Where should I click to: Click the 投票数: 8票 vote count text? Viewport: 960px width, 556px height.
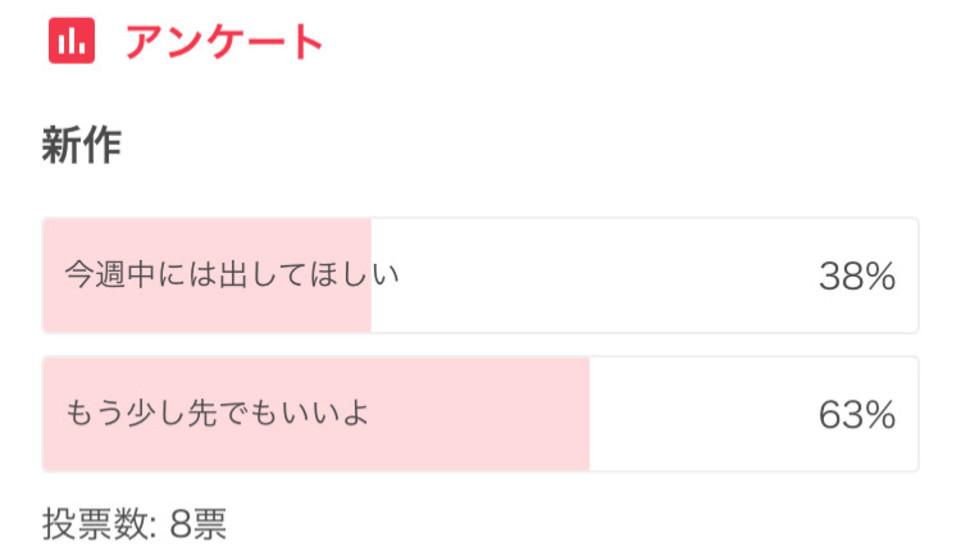pos(135,524)
